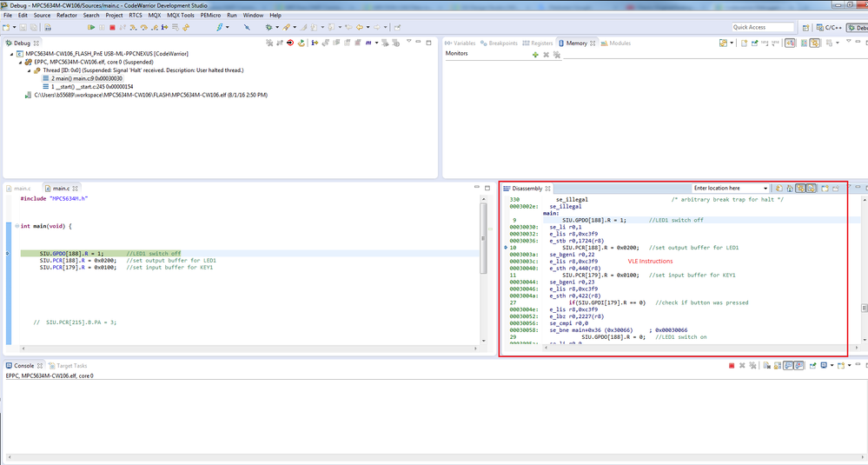The height and width of the screenshot is (465, 868).
Task: Click the Home icon in the Disassembly toolbar
Action: [x=790, y=189]
